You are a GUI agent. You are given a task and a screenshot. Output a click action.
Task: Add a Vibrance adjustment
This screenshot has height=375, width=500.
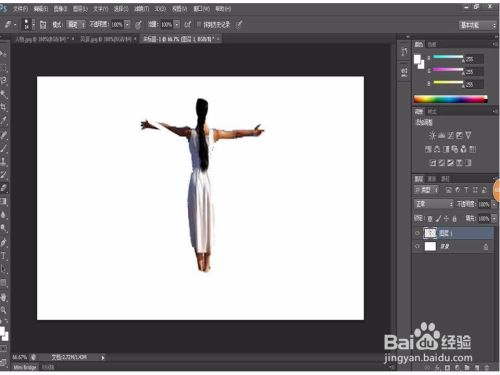click(x=468, y=135)
